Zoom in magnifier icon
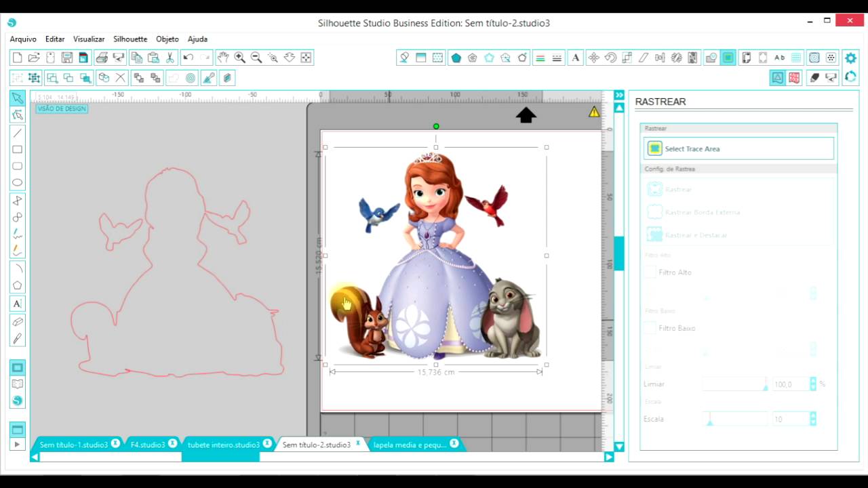This screenshot has height=488, width=868. (239, 58)
